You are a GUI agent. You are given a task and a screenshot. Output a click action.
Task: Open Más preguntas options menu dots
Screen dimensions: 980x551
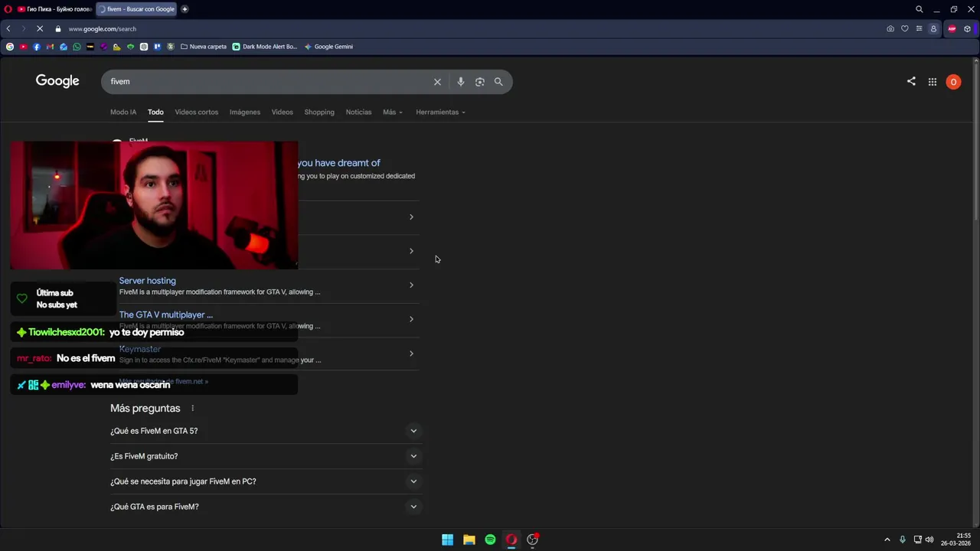193,409
